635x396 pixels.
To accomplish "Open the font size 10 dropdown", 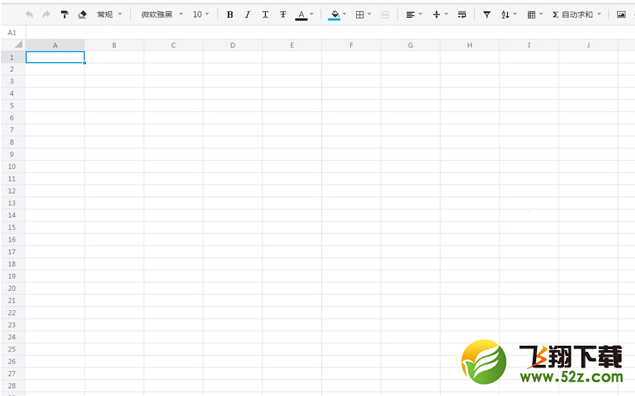I will (201, 15).
